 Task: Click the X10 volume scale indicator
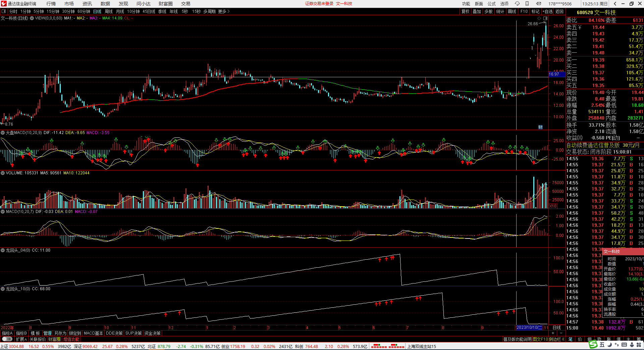click(x=553, y=206)
